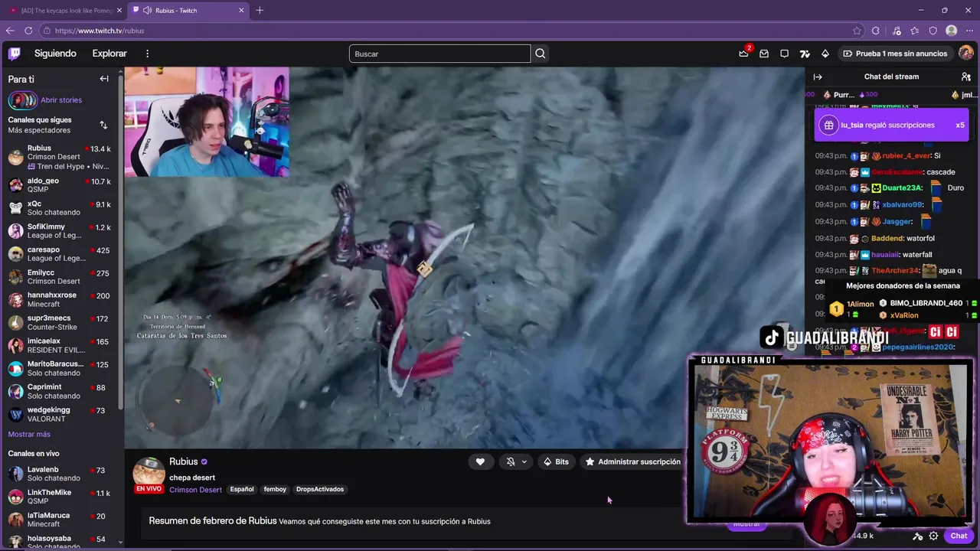Screen dimensions: 980x551
Task: Click the Bits button under stream
Action: coord(556,461)
